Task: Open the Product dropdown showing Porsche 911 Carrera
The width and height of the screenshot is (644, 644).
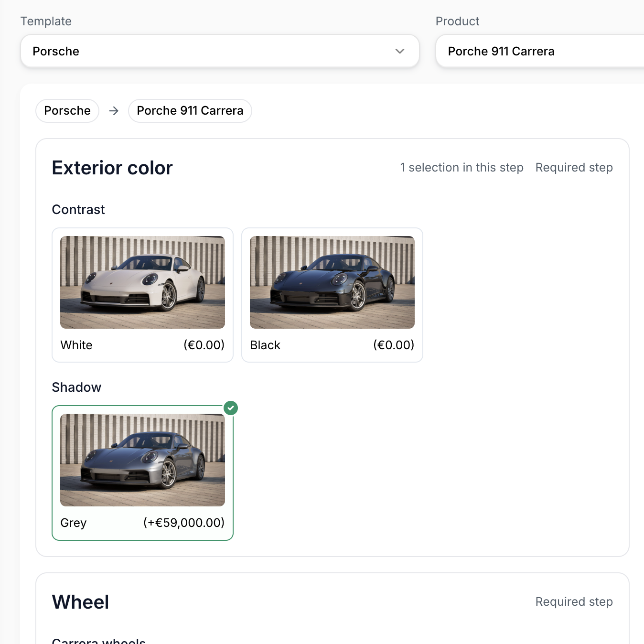Action: click(540, 51)
